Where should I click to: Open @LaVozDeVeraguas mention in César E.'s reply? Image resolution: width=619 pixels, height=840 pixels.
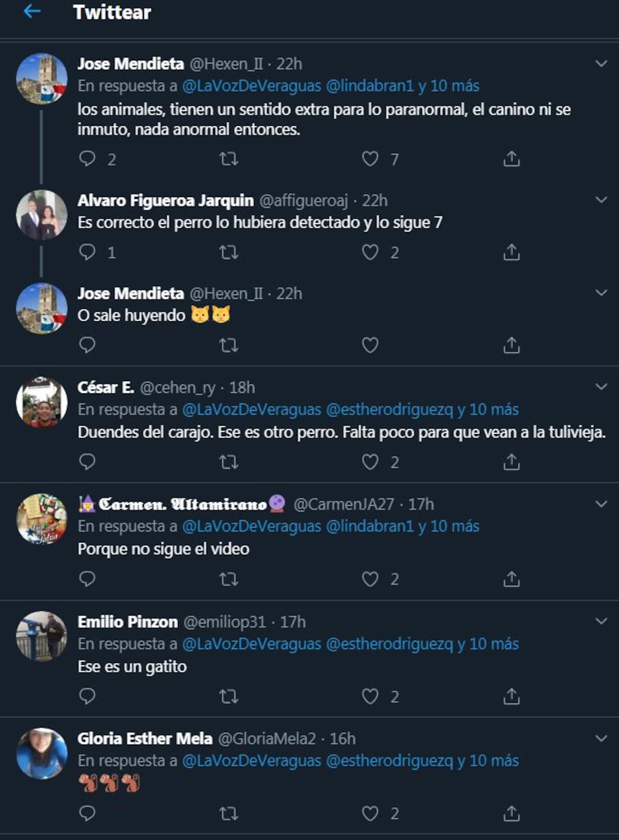252,409
